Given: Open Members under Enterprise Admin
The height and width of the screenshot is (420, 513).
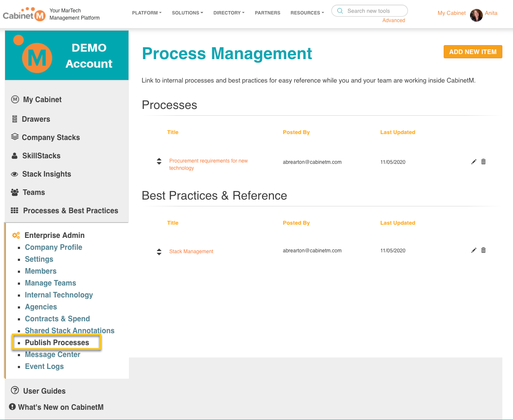Looking at the screenshot, I should (x=41, y=271).
